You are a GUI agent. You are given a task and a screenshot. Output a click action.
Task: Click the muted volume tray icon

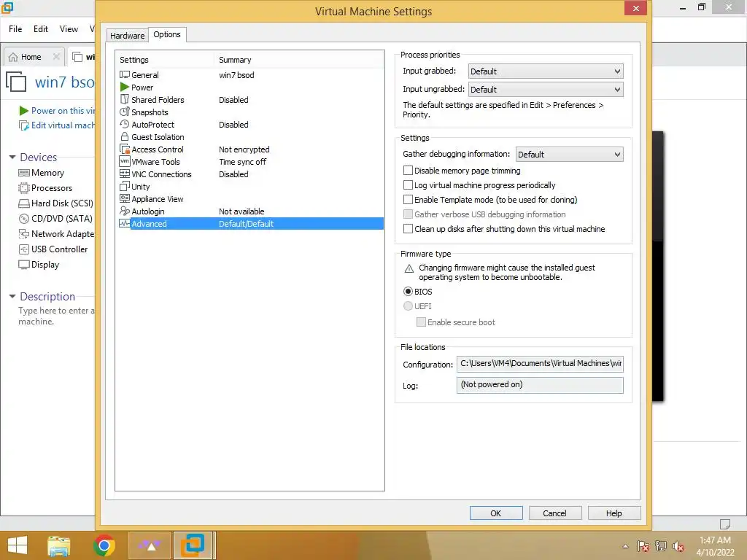678,546
